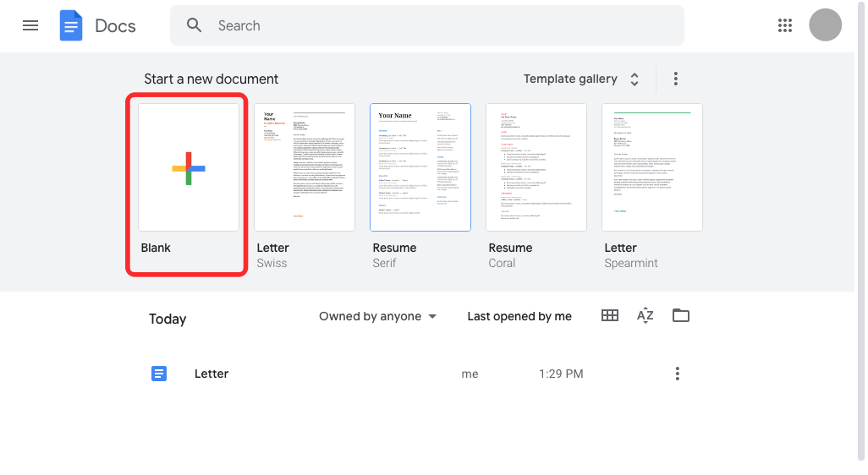The width and height of the screenshot is (868, 475).
Task: Switch to grid view
Action: (x=610, y=316)
